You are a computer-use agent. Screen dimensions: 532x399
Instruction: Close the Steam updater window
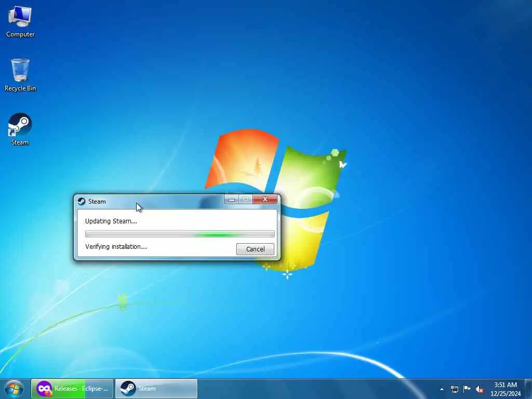[x=265, y=199]
